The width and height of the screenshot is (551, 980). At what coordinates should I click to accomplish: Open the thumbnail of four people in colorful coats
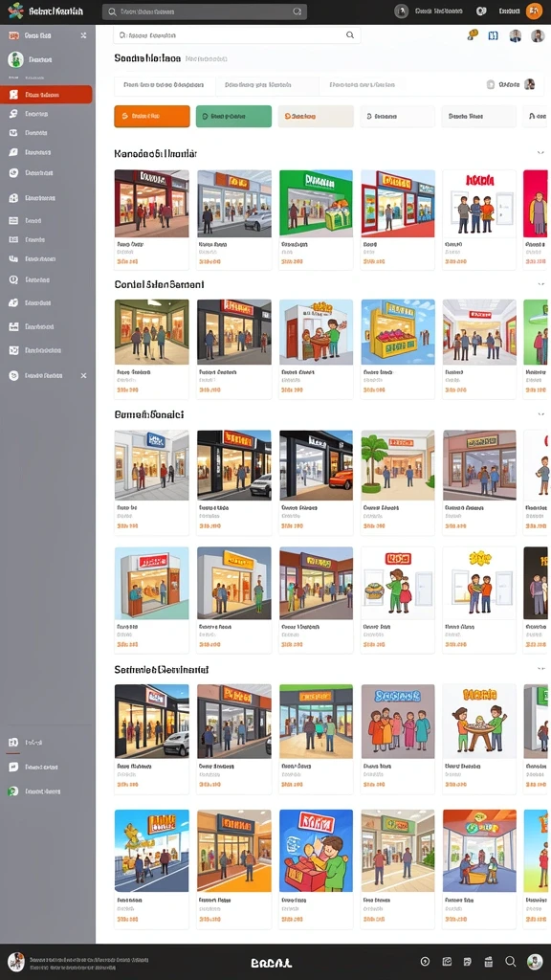[398, 722]
